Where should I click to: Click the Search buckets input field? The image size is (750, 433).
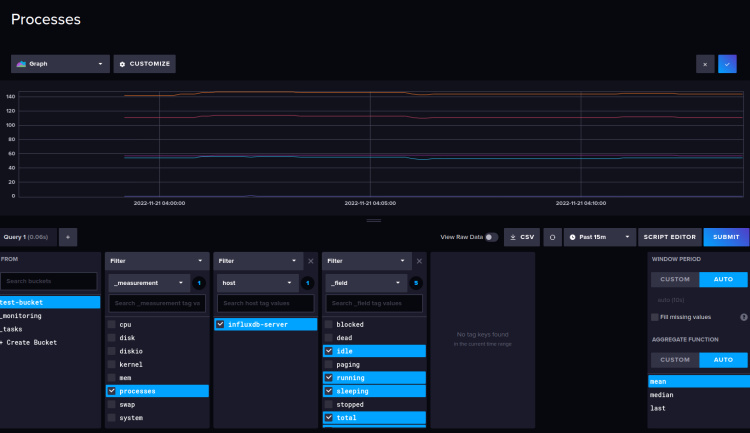point(49,282)
